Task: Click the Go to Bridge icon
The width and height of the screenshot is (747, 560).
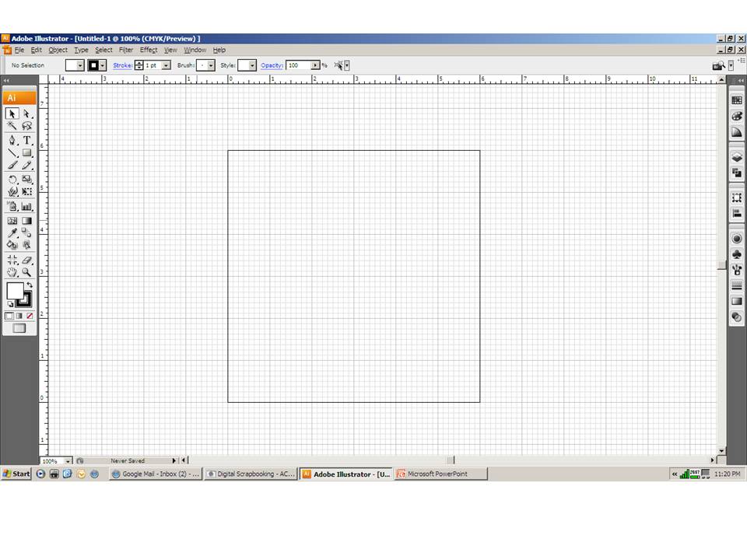Action: [x=718, y=65]
